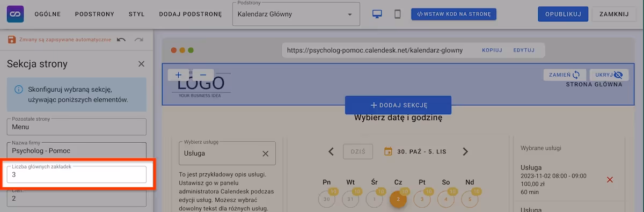Screen dimensions: 644x212
Task: Click the Wybierz datę i godzinę heading
Action: [x=398, y=118]
